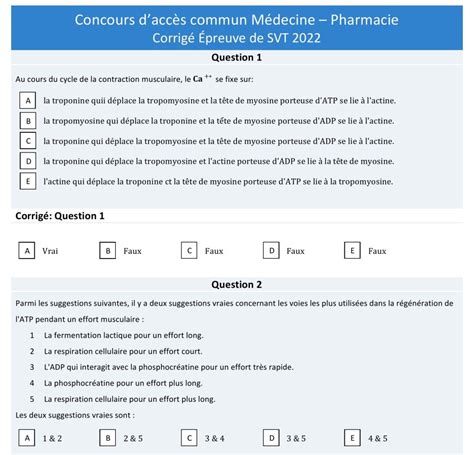Click the Corrigé: Question 1 heading
Screen dimensions: 474x455
click(60, 216)
